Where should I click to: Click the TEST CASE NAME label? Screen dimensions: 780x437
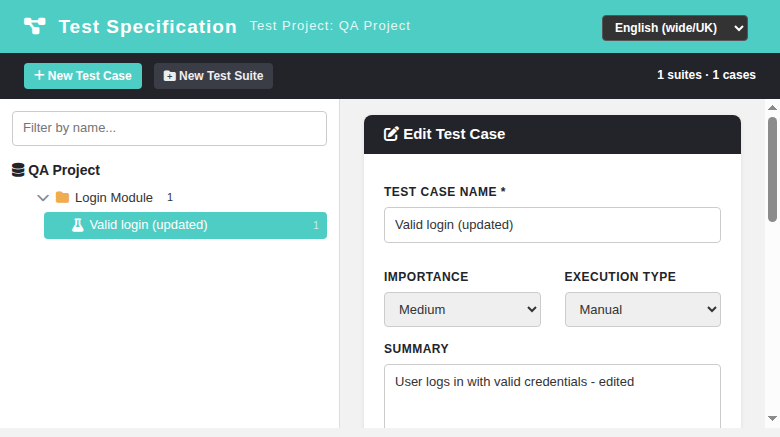[x=445, y=192]
